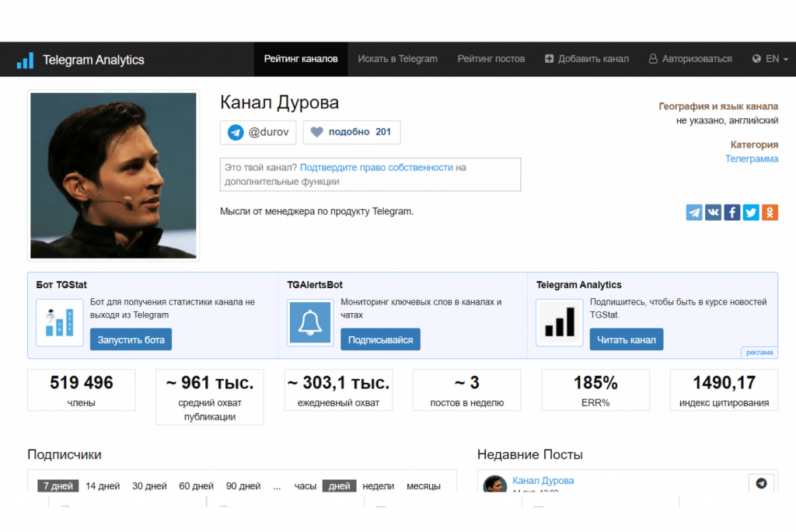Click the Бот TGStat card title

click(61, 284)
